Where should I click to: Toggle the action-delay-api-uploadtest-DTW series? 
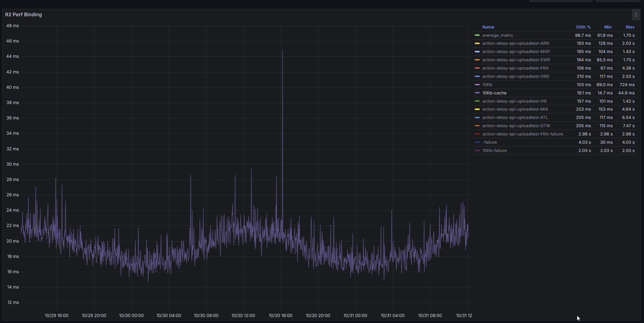(x=516, y=126)
